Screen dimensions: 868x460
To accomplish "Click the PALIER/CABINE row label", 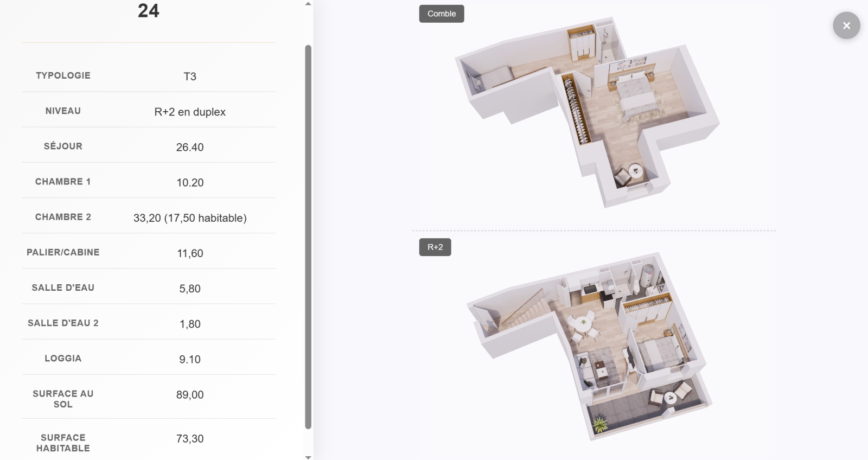I will [63, 252].
